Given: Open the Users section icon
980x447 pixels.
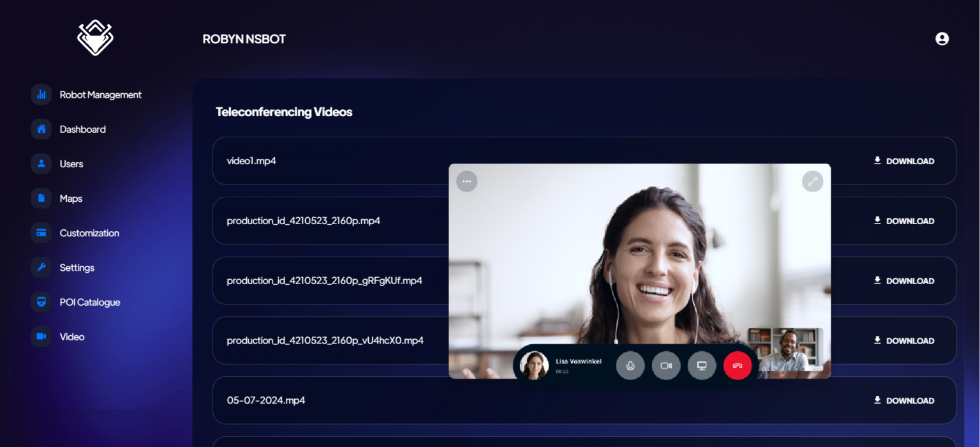Looking at the screenshot, I should point(41,163).
